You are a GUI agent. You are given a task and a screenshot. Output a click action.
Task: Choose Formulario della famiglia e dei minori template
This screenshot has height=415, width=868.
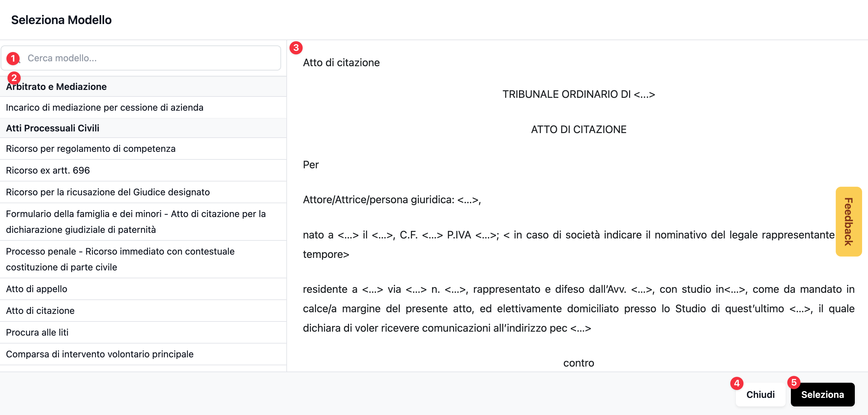(136, 221)
